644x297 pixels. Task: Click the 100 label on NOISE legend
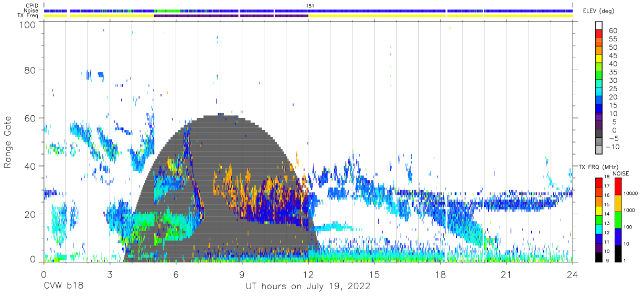tap(628, 227)
